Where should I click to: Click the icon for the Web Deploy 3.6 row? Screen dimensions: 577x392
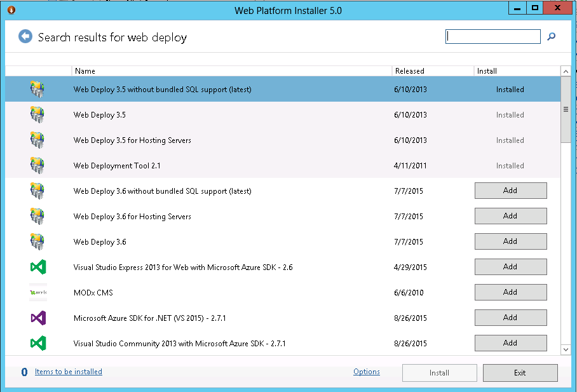coord(37,241)
